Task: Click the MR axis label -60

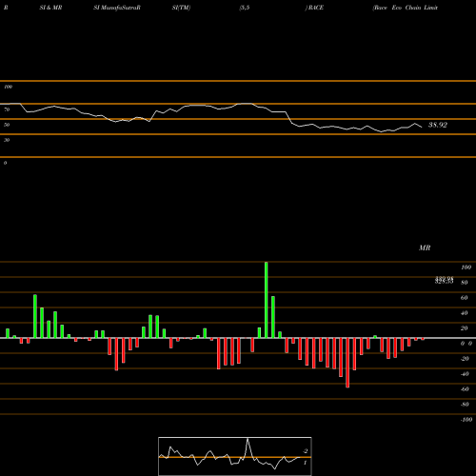Action: click(x=465, y=389)
